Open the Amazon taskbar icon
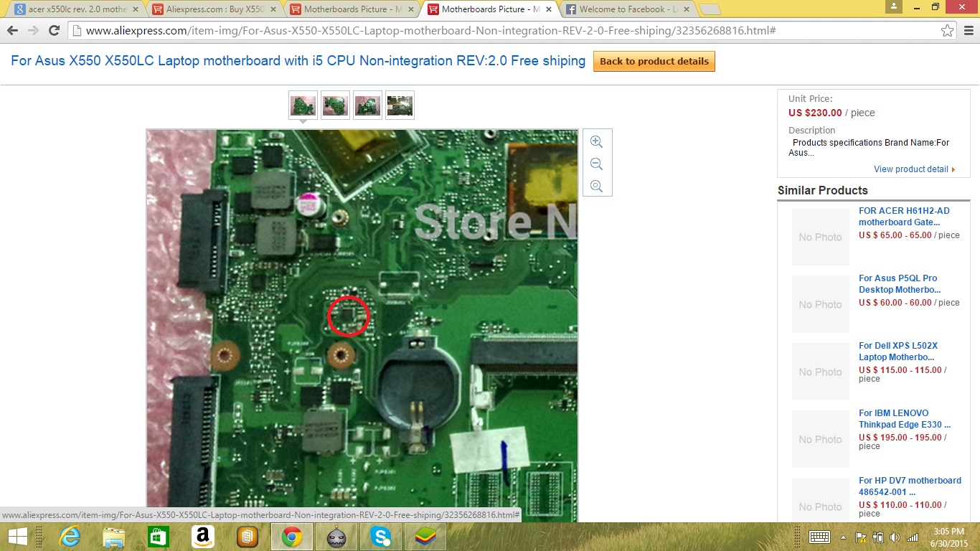The image size is (980, 551). 203,537
